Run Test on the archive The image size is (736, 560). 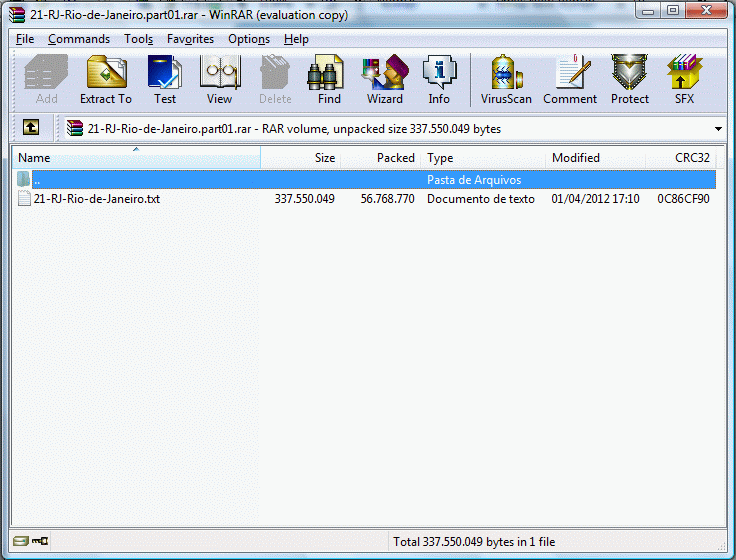(165, 80)
